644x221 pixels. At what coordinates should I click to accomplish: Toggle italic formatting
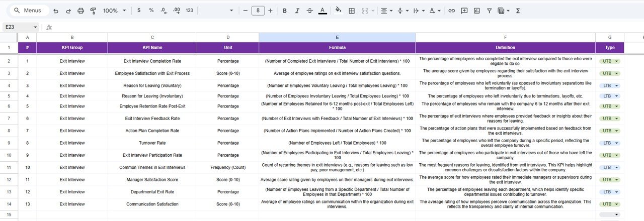[x=297, y=11]
